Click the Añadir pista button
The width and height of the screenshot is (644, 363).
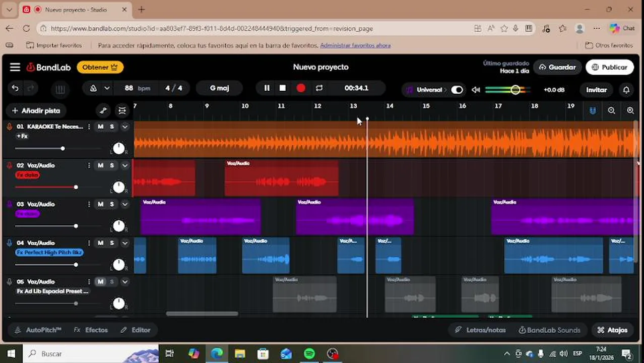(36, 110)
